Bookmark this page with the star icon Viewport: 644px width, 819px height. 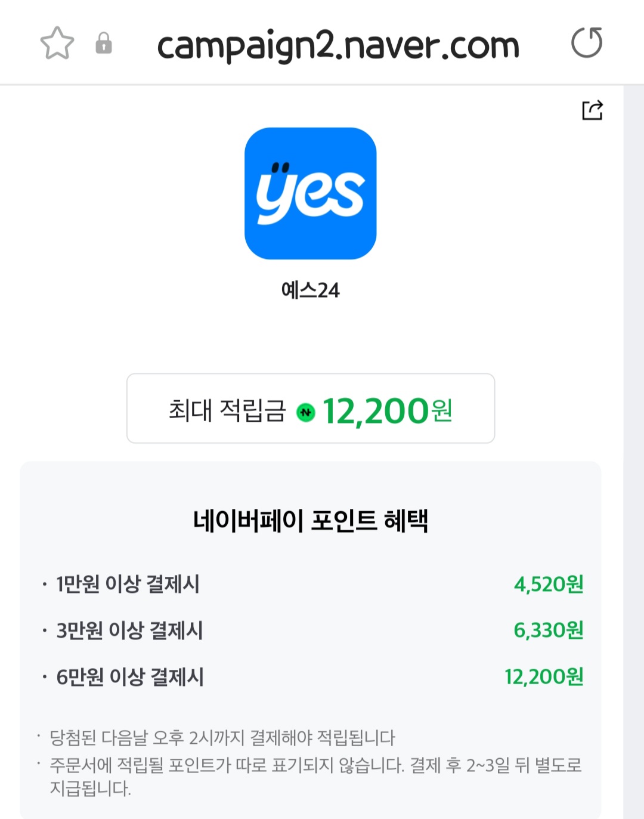pyautogui.click(x=57, y=44)
